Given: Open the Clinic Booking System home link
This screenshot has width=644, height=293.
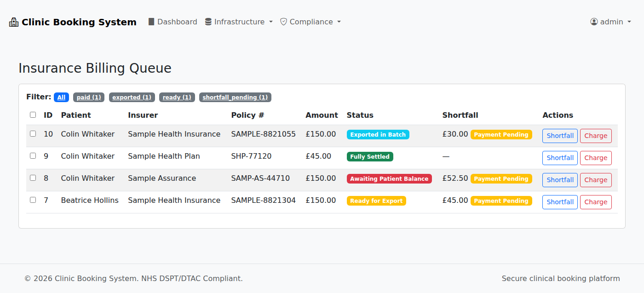Looking at the screenshot, I should pos(73,22).
